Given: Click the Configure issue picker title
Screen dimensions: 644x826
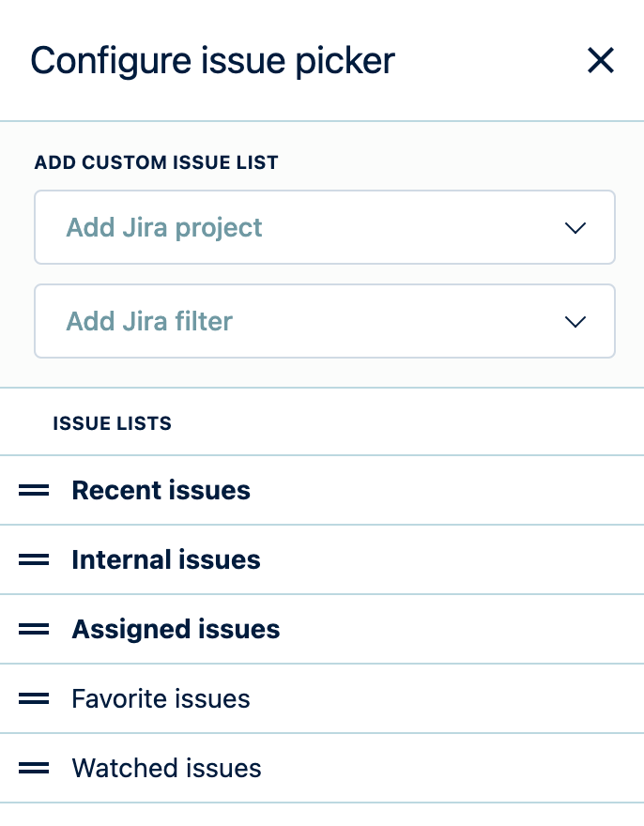Looking at the screenshot, I should coord(212,61).
